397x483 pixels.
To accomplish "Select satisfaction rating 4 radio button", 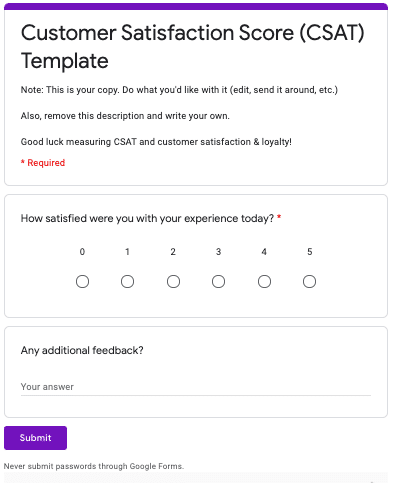I will (x=264, y=282).
